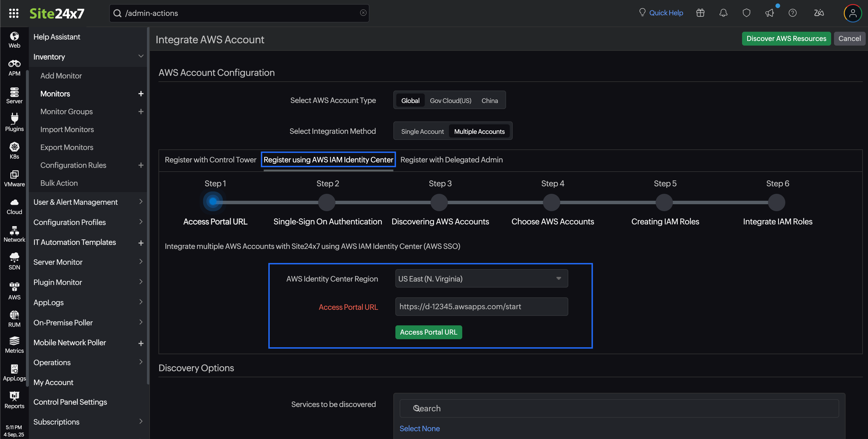
Task: Collapse the Inventory section in the sidebar
Action: [141, 56]
